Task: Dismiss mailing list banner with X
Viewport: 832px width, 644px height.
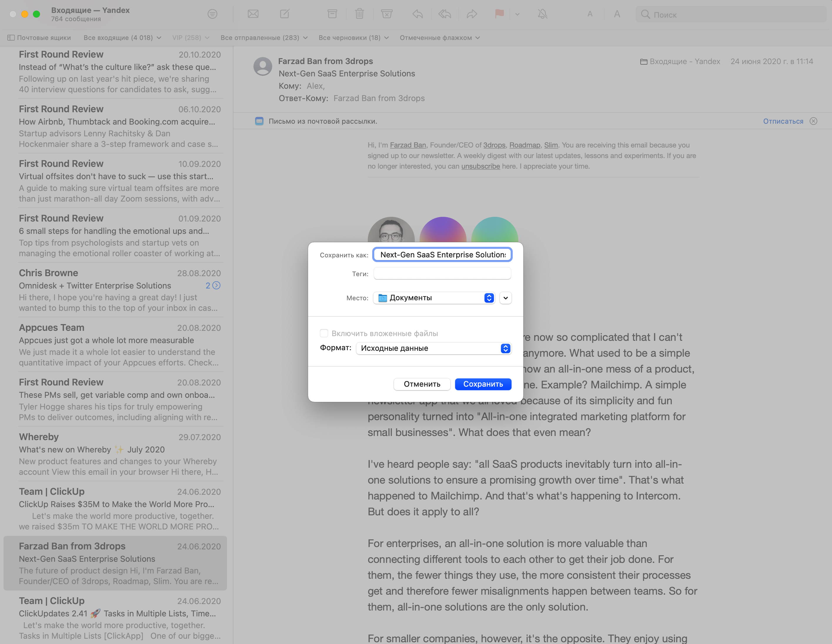Action: (813, 121)
